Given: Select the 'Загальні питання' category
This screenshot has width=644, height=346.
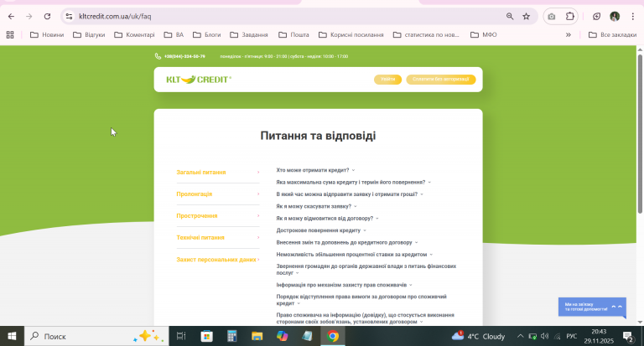Looking at the screenshot, I should coord(218,173).
